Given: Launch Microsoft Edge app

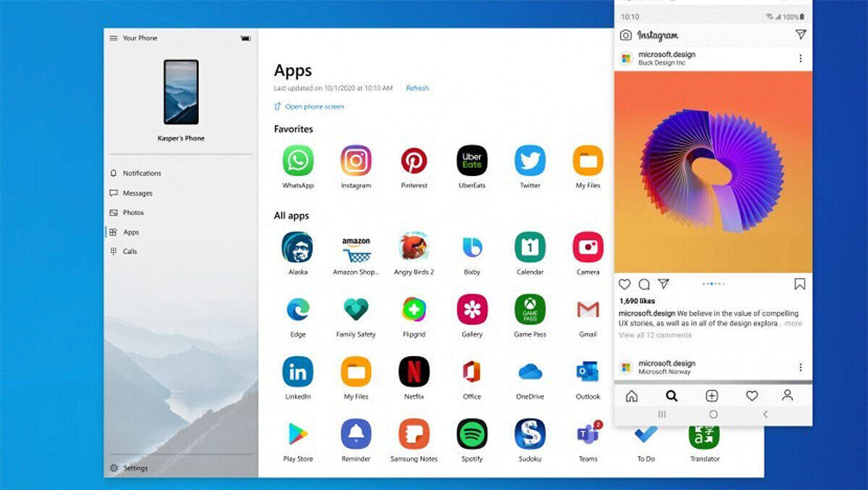Looking at the screenshot, I should (x=297, y=309).
